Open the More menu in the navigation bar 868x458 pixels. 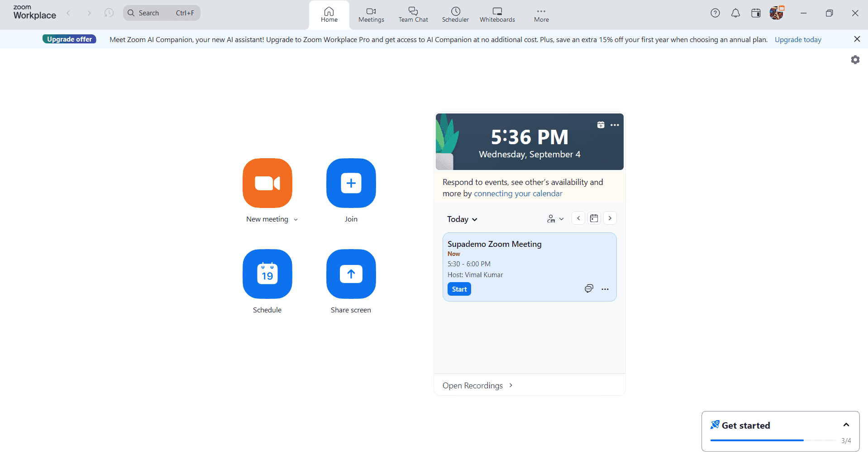(x=541, y=14)
